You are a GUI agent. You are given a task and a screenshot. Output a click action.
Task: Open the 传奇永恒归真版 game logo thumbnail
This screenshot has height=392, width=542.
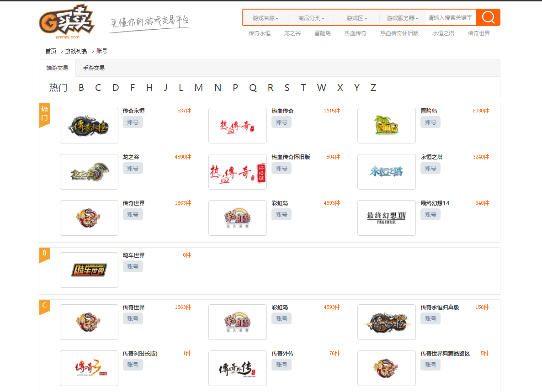click(387, 322)
